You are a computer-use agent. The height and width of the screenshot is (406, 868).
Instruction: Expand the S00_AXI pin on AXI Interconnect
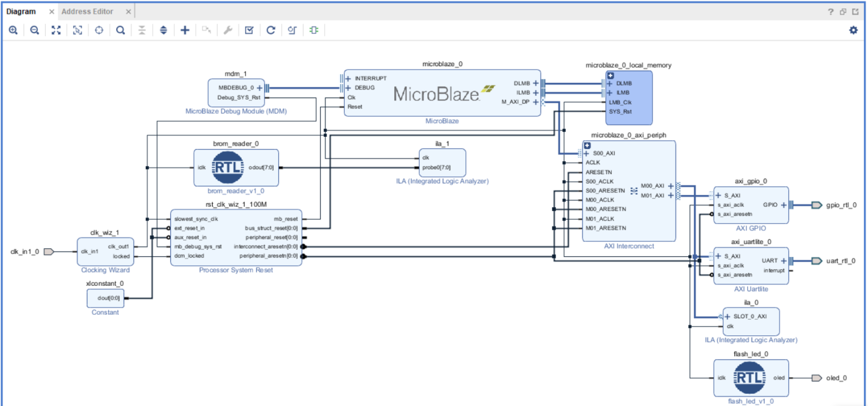[587, 153]
